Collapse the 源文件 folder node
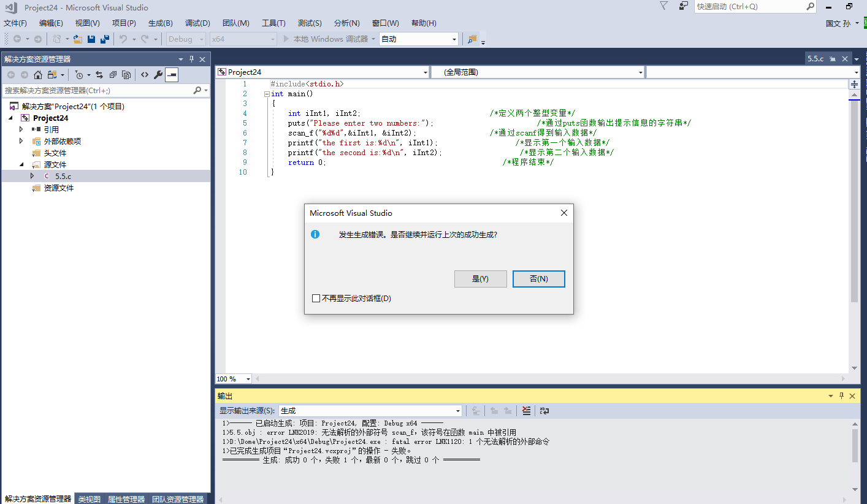Image resolution: width=867 pixels, height=504 pixels. (21, 165)
